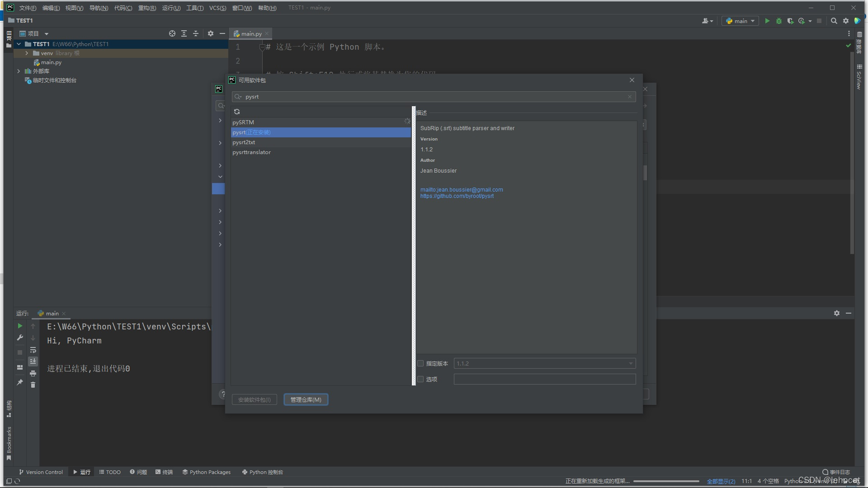Image resolution: width=868 pixels, height=488 pixels.
Task: Open the 文件(F) menu
Action: coord(28,8)
